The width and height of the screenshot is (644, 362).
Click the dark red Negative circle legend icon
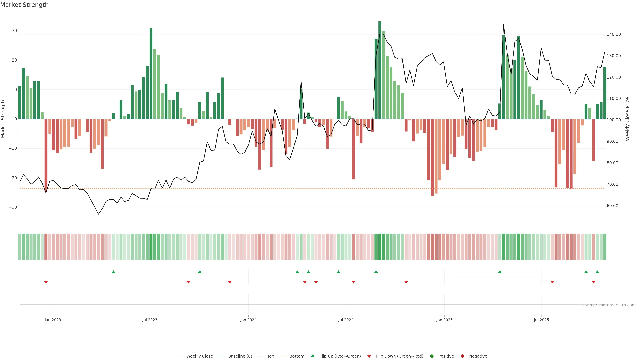(462, 356)
